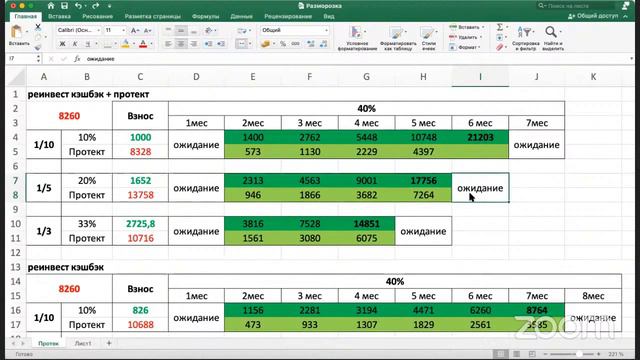
Task: Apply the percent style format
Action: tap(283, 44)
